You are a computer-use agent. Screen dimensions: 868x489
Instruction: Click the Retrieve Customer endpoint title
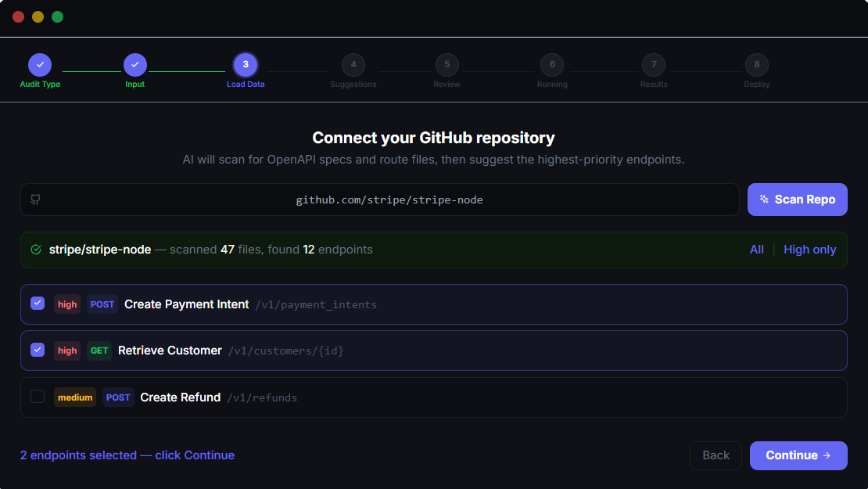point(170,351)
